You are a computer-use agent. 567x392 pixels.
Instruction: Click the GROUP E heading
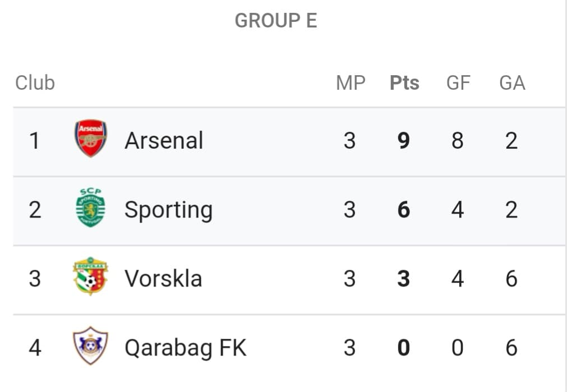point(276,21)
